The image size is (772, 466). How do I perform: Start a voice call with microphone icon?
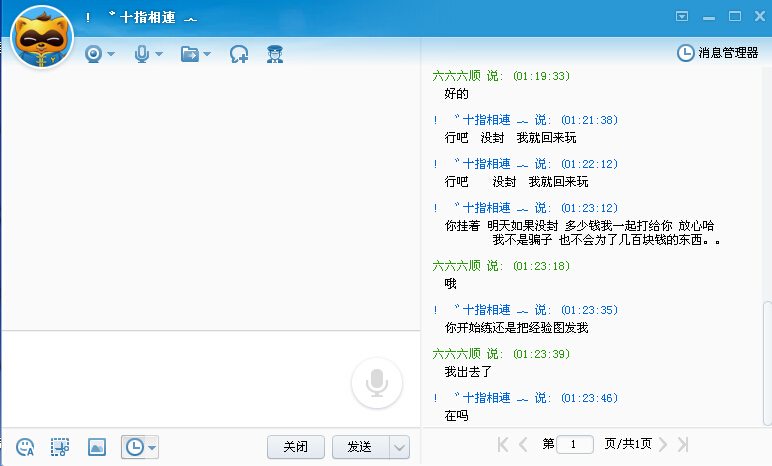[x=142, y=54]
